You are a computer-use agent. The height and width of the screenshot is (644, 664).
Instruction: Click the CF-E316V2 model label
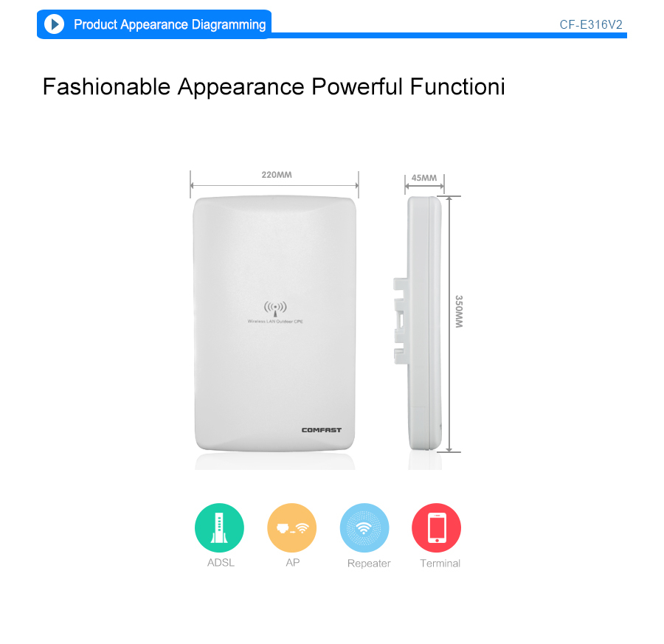[591, 24]
